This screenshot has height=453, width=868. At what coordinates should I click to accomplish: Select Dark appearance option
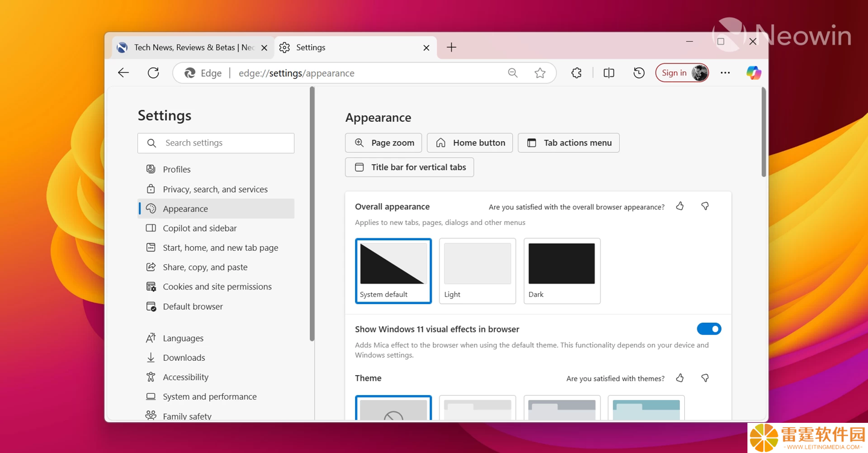[x=562, y=271]
